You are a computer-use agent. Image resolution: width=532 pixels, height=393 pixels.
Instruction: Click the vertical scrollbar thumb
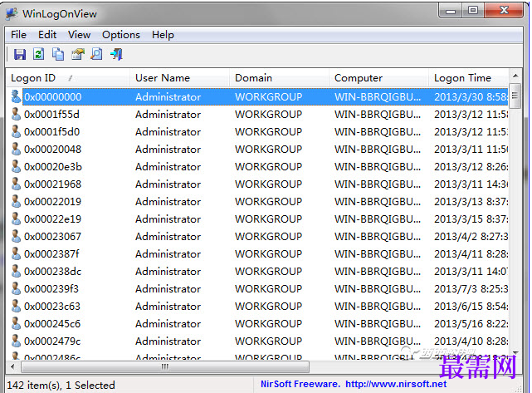click(515, 96)
